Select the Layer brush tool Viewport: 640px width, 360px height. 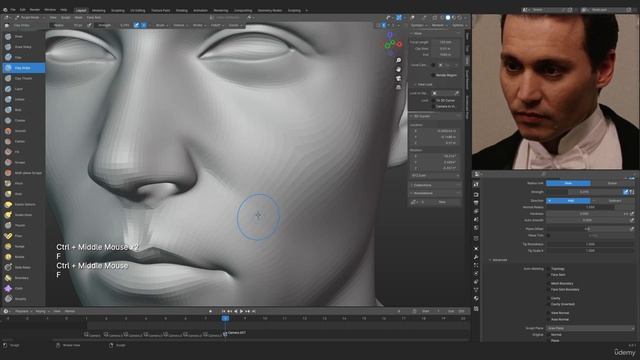[23, 89]
